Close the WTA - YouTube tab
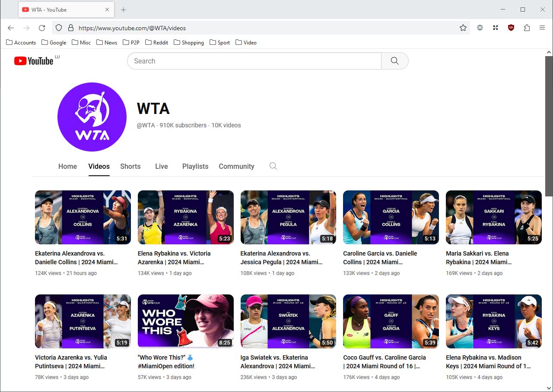The width and height of the screenshot is (553, 392). [107, 9]
